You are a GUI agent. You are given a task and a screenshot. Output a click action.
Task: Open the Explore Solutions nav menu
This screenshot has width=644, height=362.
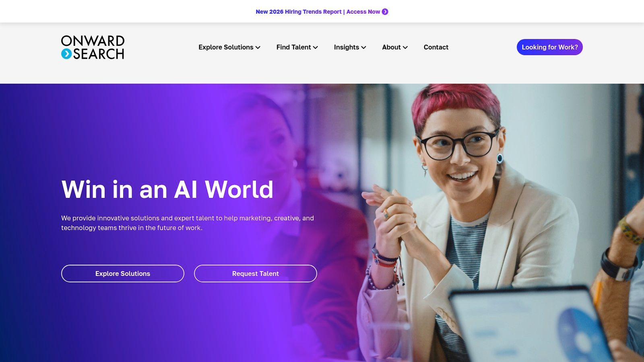tap(229, 47)
